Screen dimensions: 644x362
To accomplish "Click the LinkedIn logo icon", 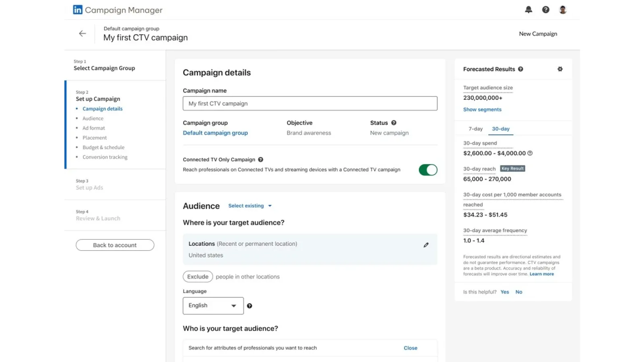I will point(78,10).
